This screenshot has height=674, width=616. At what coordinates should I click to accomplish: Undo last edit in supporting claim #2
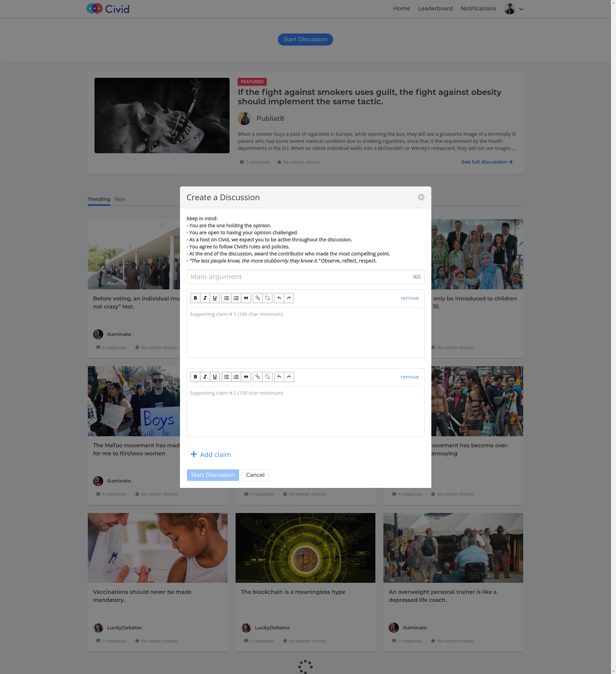tap(279, 377)
